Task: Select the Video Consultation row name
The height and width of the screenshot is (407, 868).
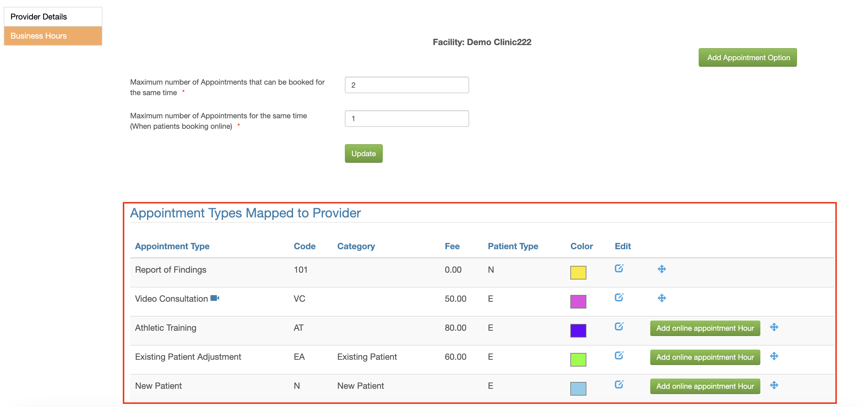Action: coord(171,299)
